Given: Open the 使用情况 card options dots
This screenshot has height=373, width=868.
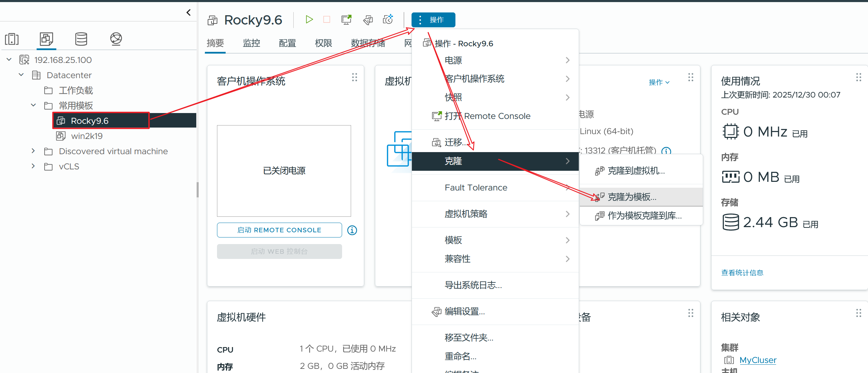Looking at the screenshot, I should [859, 77].
